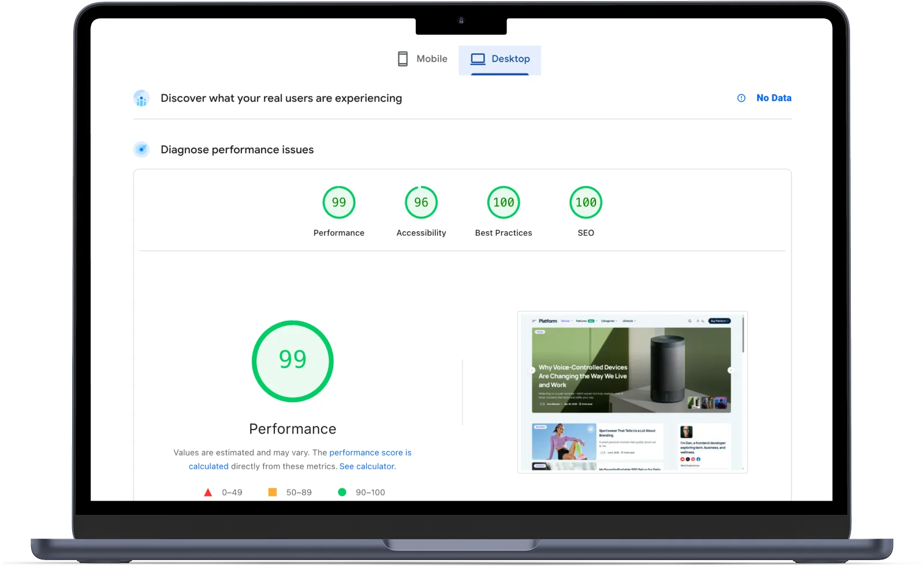Click the large 'Performance' section title
The width and height of the screenshot is (924, 567).
tap(293, 429)
